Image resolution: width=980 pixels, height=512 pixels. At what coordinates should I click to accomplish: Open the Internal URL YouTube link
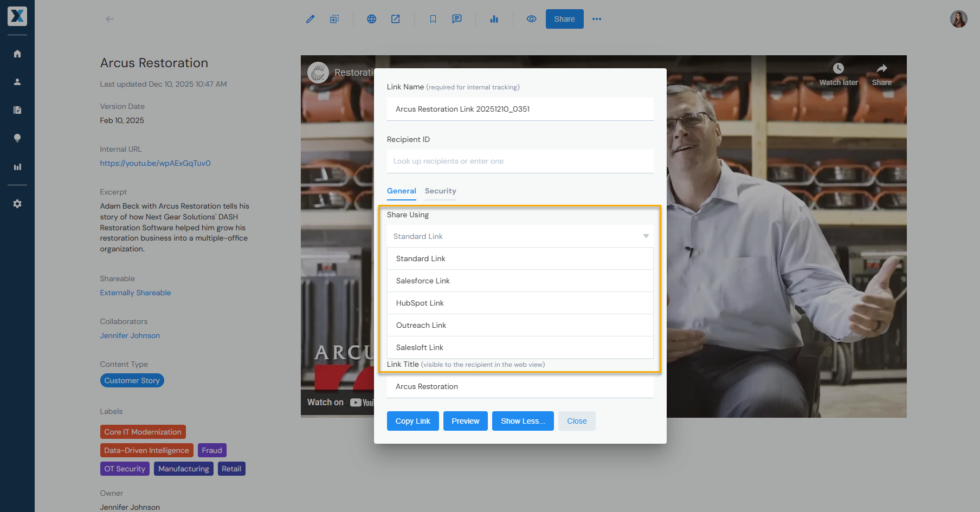tap(155, 163)
